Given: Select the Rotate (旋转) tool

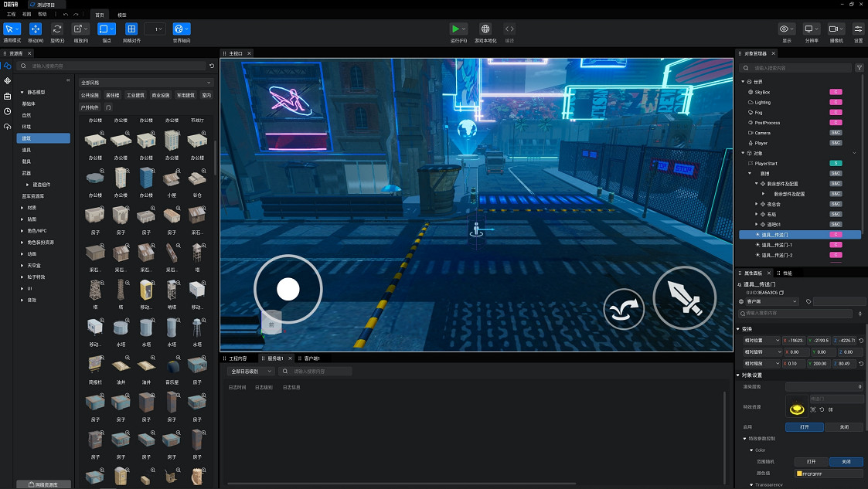Looking at the screenshot, I should pos(57,29).
